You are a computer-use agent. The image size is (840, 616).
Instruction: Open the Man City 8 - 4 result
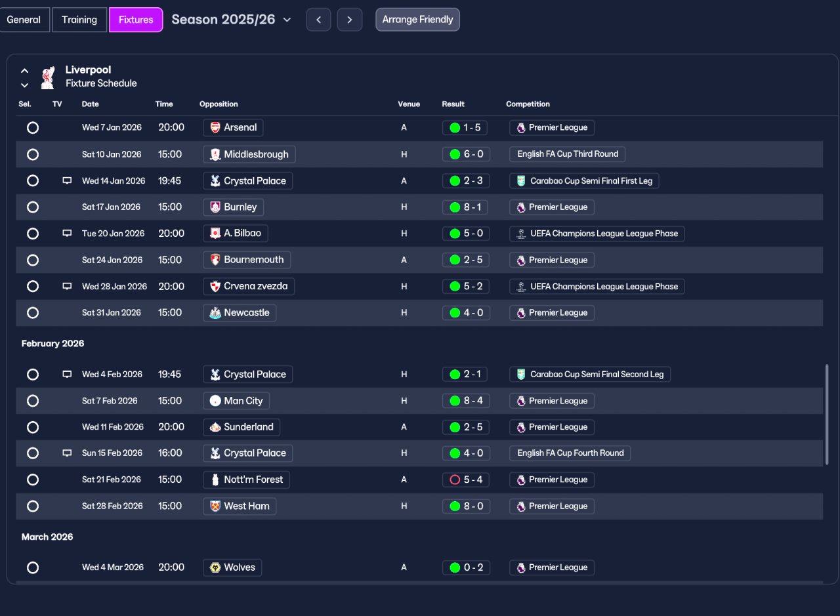[466, 401]
